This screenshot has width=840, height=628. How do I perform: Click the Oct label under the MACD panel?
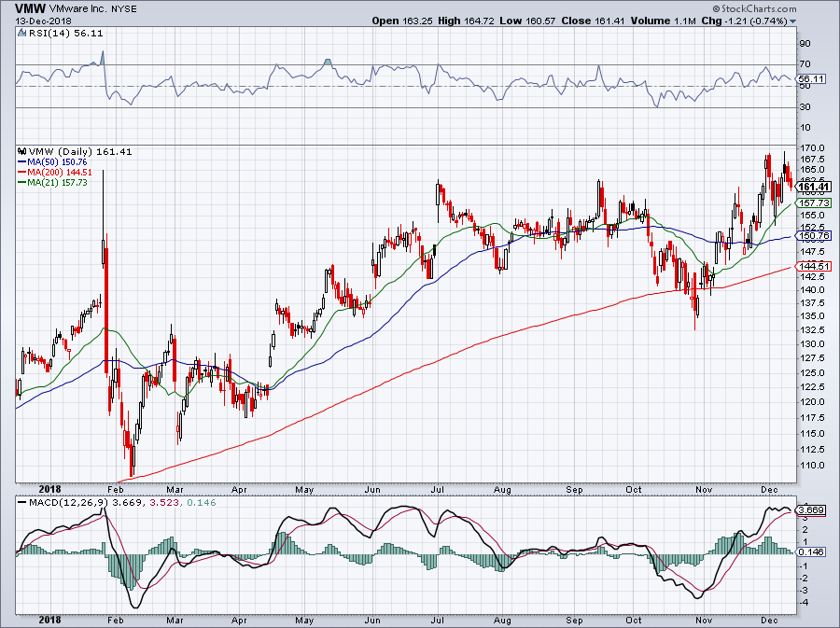pyautogui.click(x=634, y=621)
